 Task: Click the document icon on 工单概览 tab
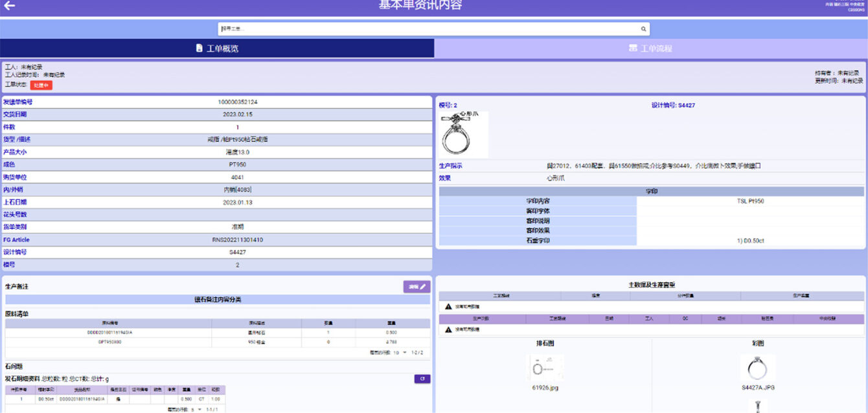coord(199,49)
